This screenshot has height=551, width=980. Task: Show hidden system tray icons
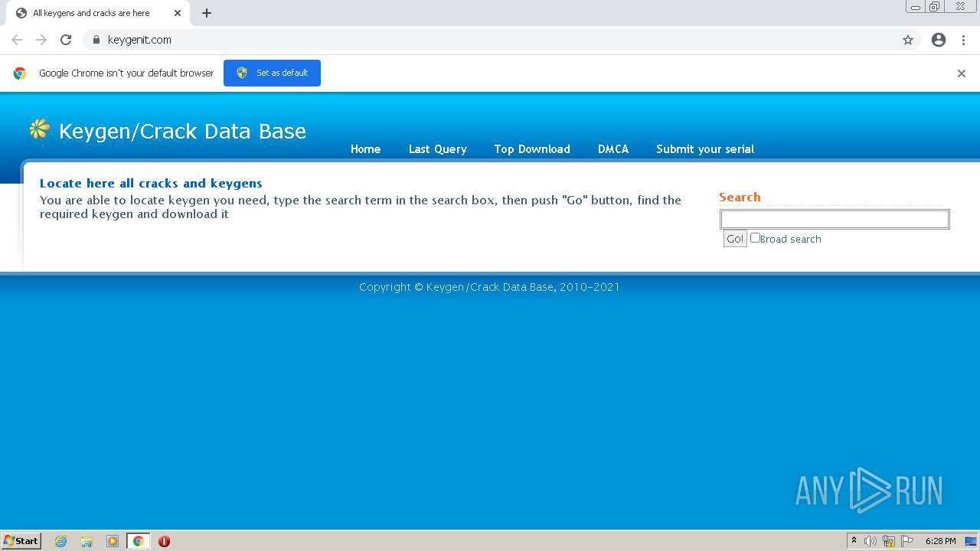tap(854, 541)
